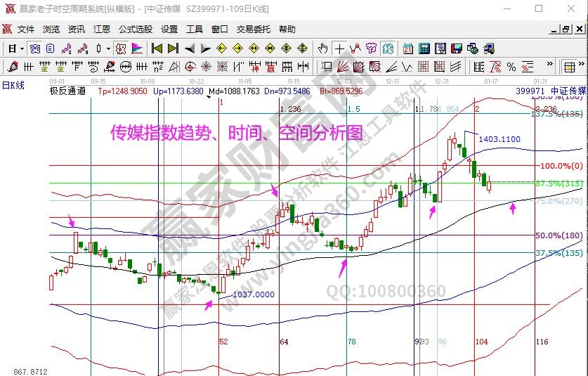Open the candlestick style dropdown arrow
This screenshot has width=588, height=376.
pyautogui.click(x=108, y=48)
